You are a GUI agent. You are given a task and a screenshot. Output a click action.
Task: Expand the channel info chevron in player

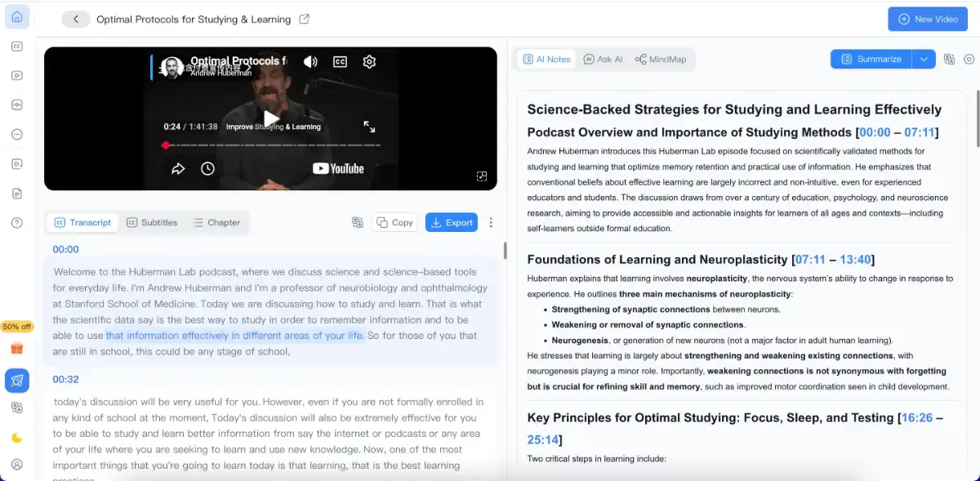pyautogui.click(x=248, y=69)
